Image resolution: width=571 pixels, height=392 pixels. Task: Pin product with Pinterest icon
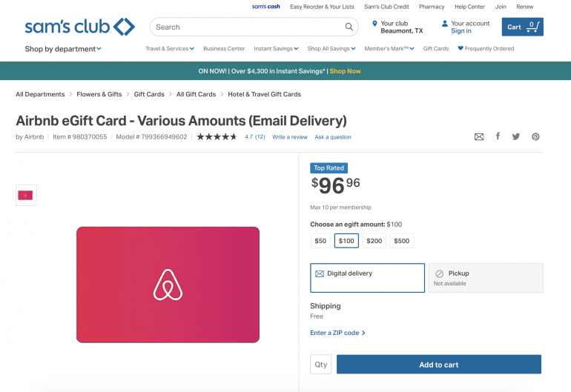(535, 137)
